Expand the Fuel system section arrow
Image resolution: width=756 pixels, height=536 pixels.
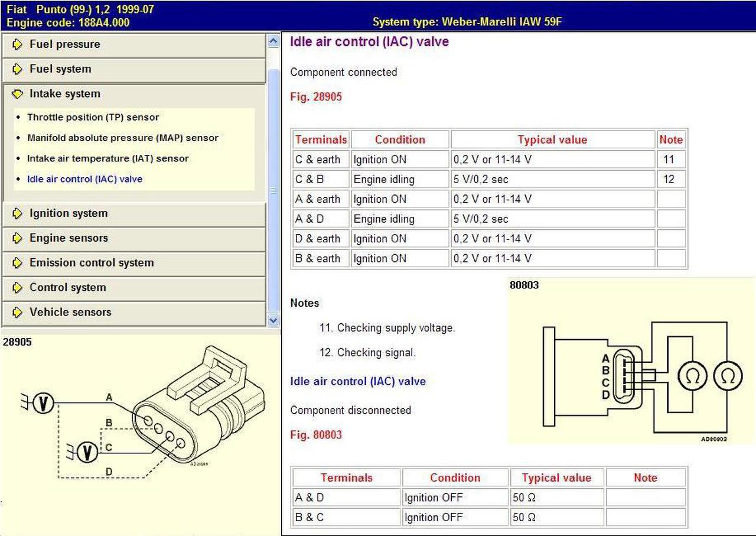[18, 69]
